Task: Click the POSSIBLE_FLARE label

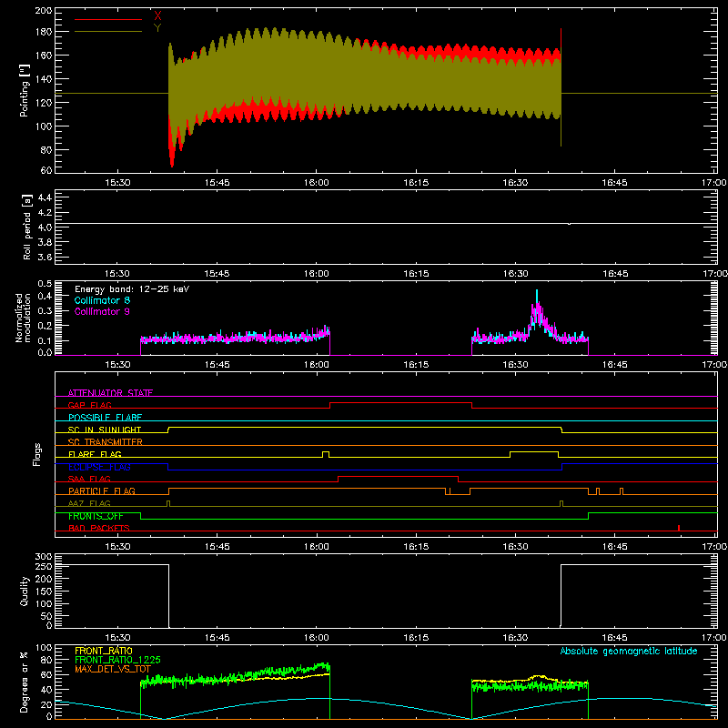Action: pyautogui.click(x=105, y=418)
